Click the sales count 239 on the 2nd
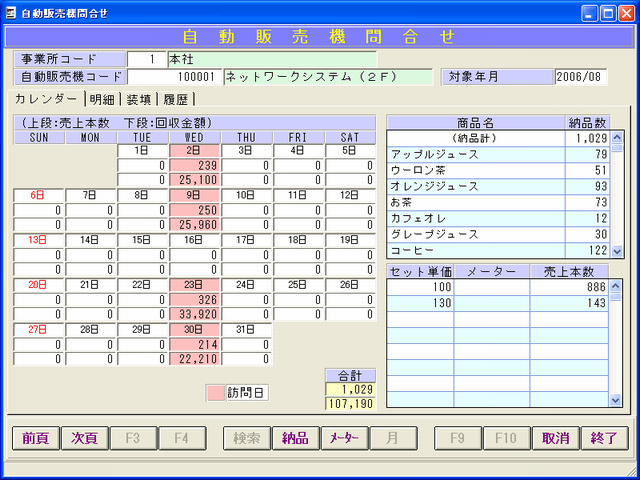Image resolution: width=640 pixels, height=480 pixels. [195, 165]
